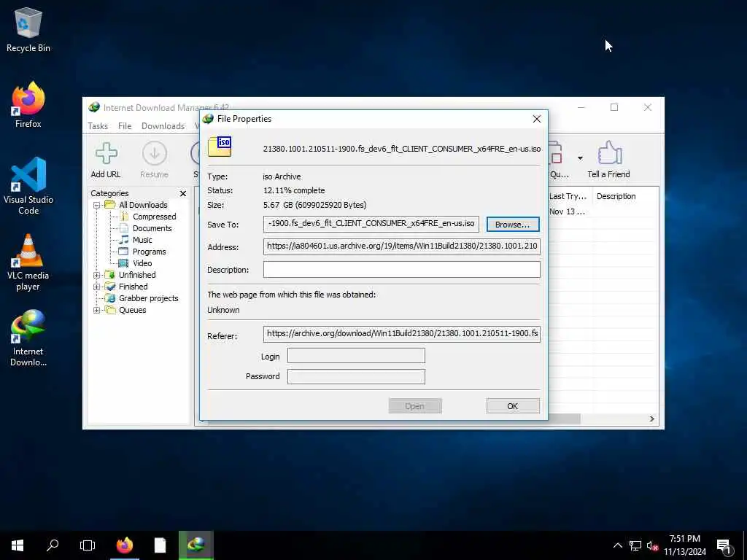Click the disabled Open button
The height and width of the screenshot is (560, 747).
414,405
